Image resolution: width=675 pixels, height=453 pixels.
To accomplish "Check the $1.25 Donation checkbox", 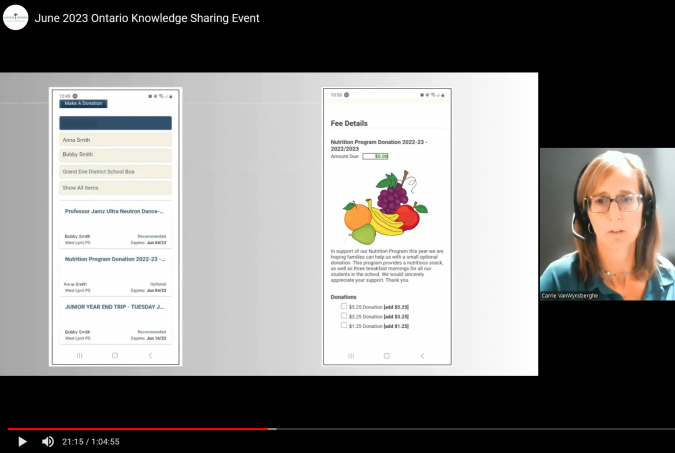I will 344,326.
